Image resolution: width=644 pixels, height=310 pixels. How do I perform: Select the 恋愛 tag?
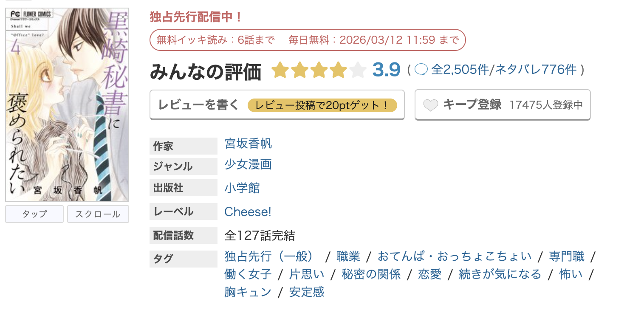pyautogui.click(x=430, y=274)
